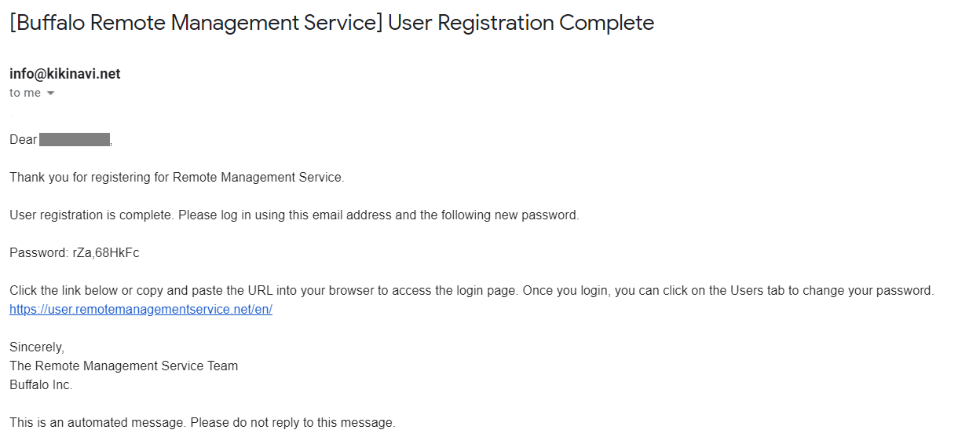Click the password value rZa,68HkFc
980x441 pixels.
(x=106, y=253)
